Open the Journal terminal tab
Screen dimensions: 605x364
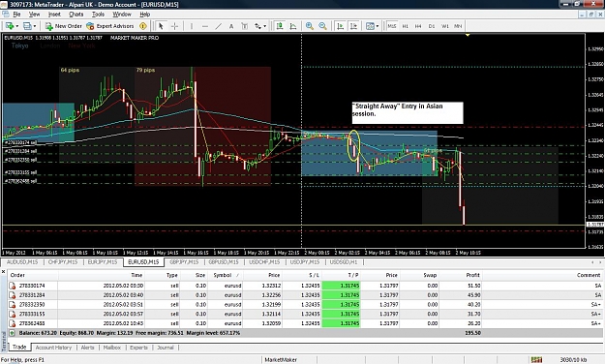tap(166, 348)
